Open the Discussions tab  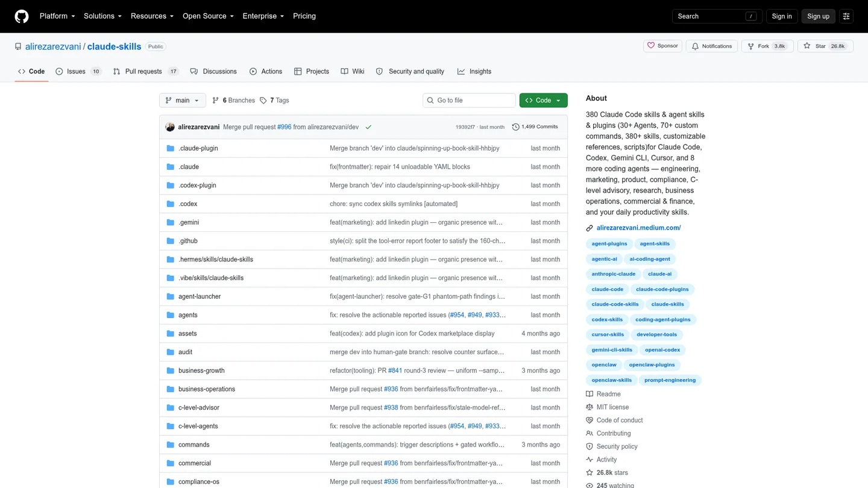tap(213, 72)
